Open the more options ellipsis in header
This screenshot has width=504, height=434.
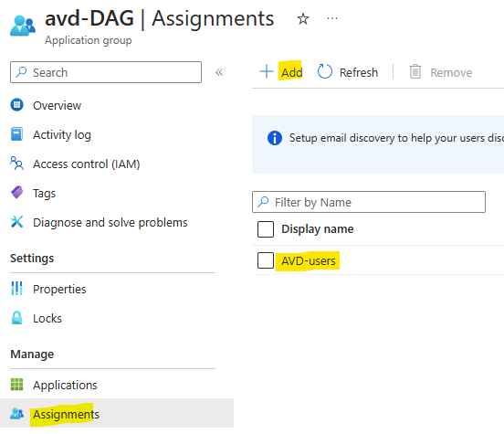pos(332,18)
